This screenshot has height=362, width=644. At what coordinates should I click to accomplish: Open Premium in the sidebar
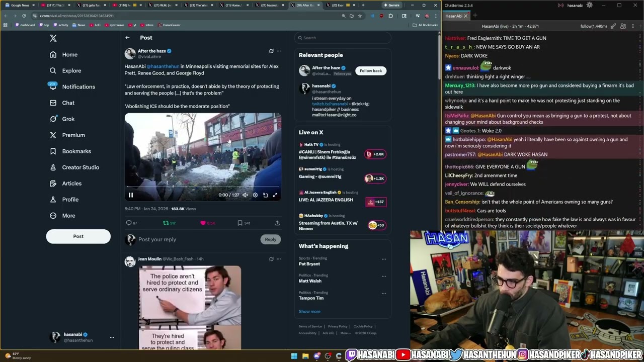[67, 135]
